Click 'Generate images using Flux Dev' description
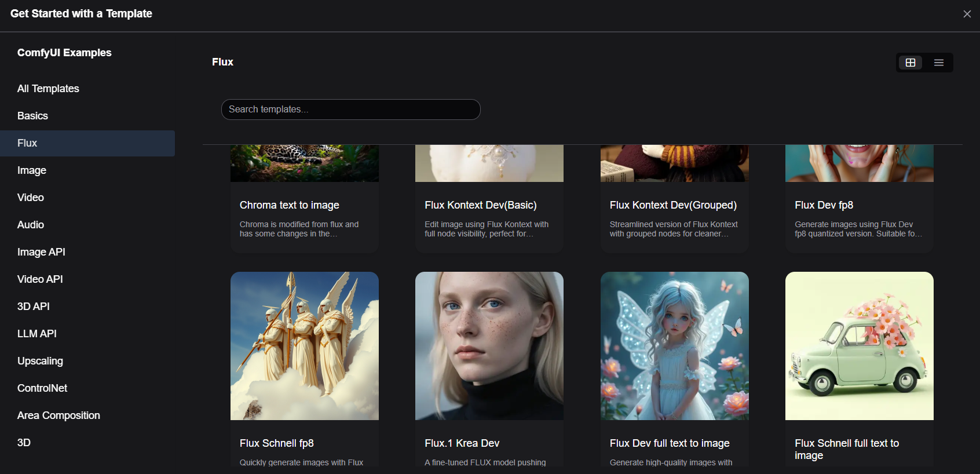This screenshot has height=474, width=980. (858, 229)
